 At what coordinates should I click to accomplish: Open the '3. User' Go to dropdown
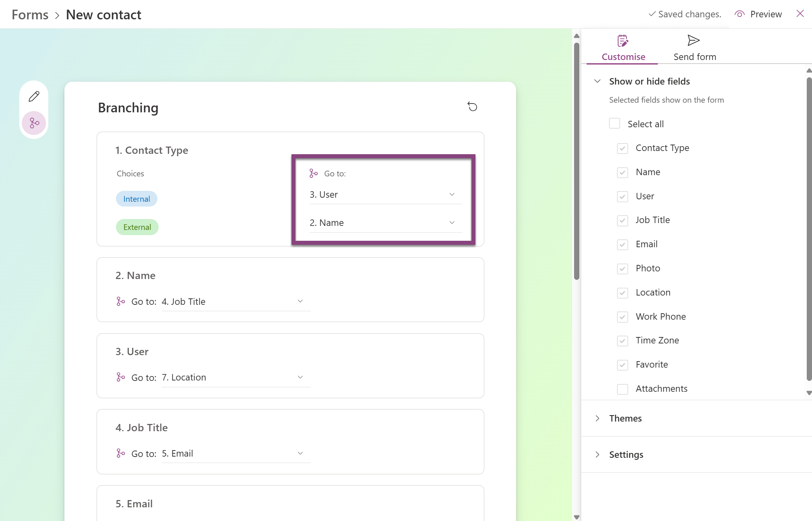385,195
